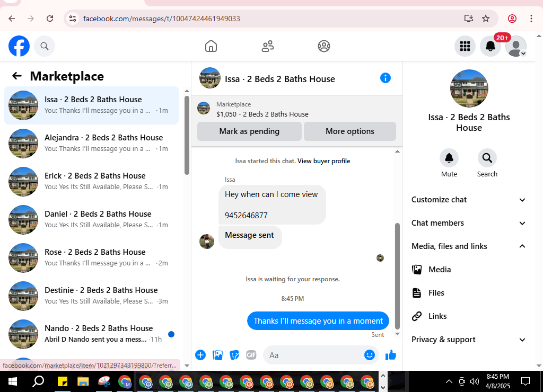Click the back arrow beside Marketplace heading

(x=16, y=76)
